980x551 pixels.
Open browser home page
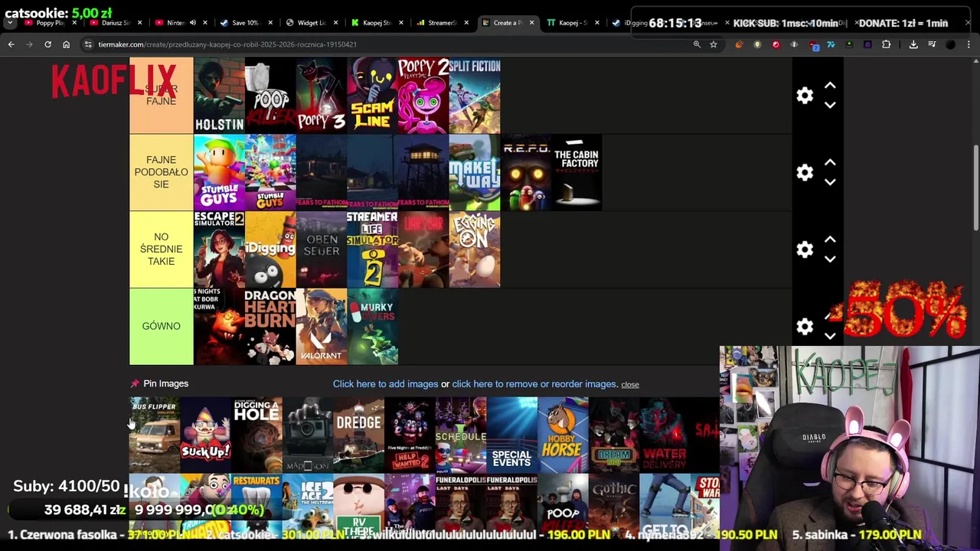(x=66, y=44)
